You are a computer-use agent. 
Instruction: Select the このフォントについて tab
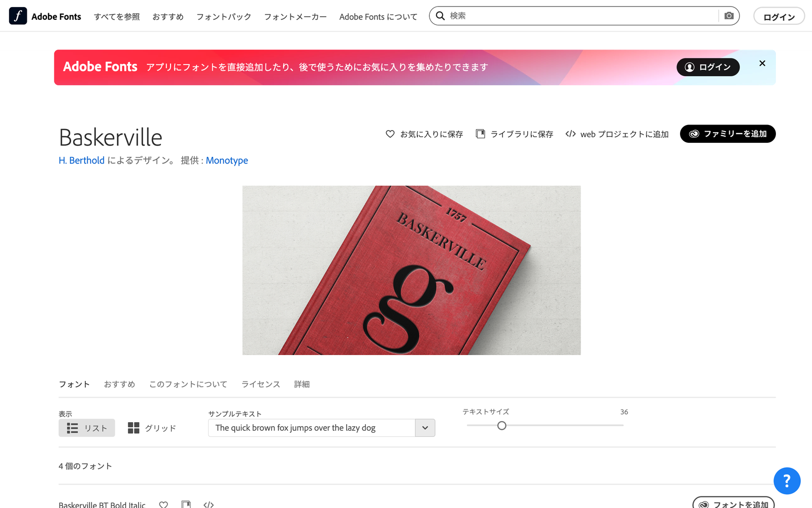[188, 384]
